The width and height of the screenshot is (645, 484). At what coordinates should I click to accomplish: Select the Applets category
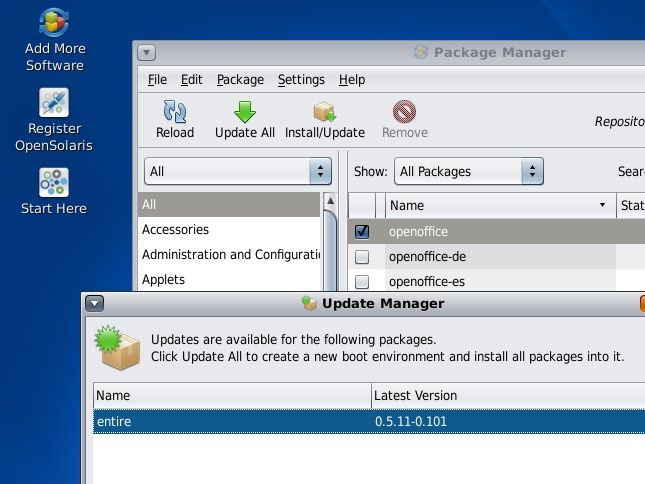pyautogui.click(x=229, y=280)
